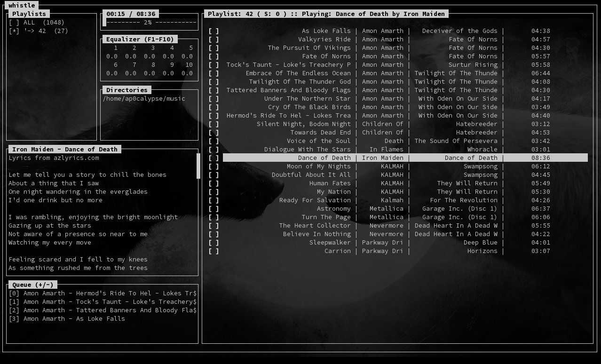This screenshot has height=364, width=601.
Task: Click the "Surtur Rising" album cell
Action: (x=473, y=65)
